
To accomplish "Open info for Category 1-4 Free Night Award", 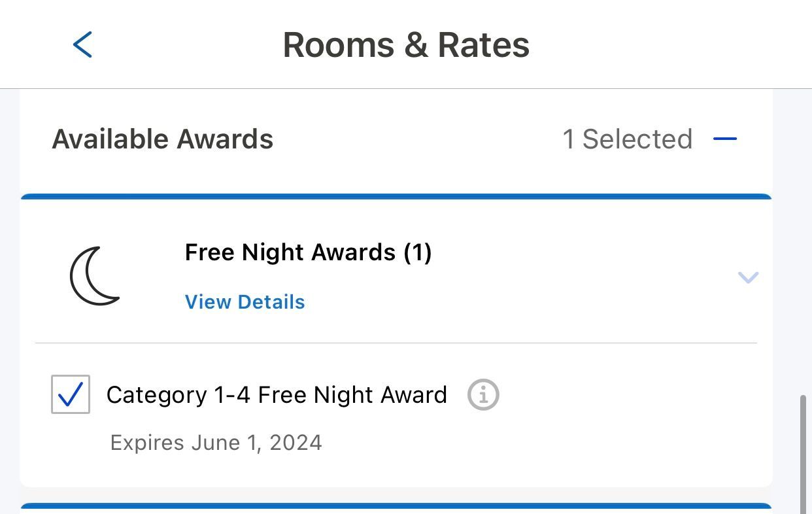I will coord(483,395).
